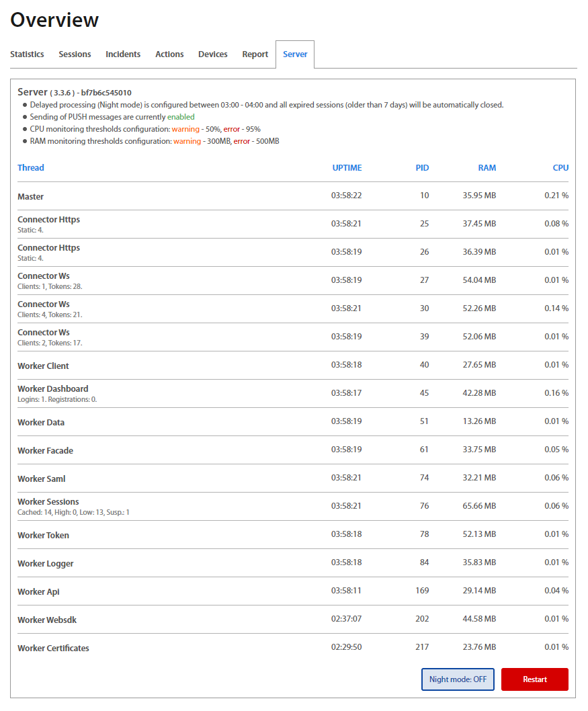Go to the Incidents tab
Image resolution: width=588 pixels, height=711 pixels.
123,54
